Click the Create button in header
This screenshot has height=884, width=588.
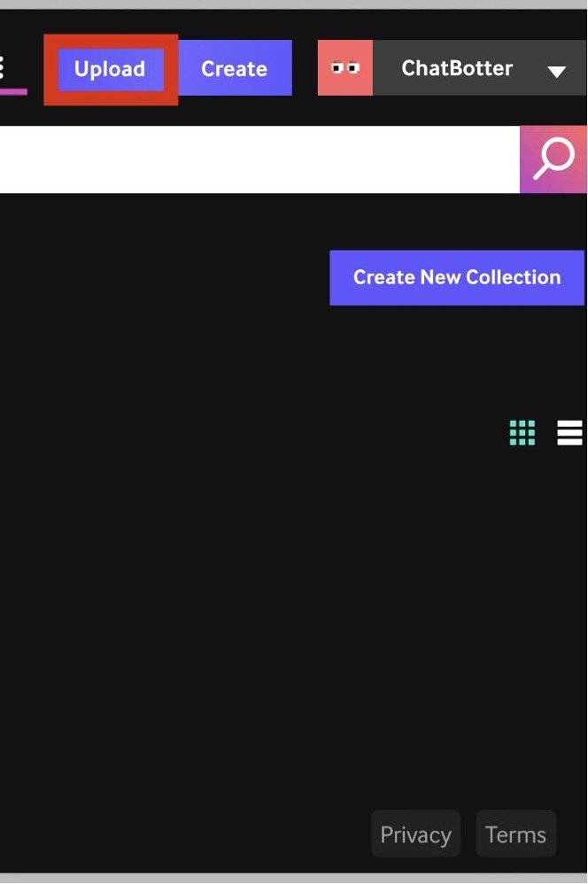pyautogui.click(x=235, y=67)
